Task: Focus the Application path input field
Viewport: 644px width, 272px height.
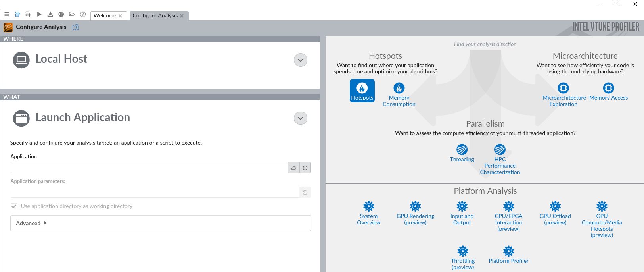Action: point(149,168)
